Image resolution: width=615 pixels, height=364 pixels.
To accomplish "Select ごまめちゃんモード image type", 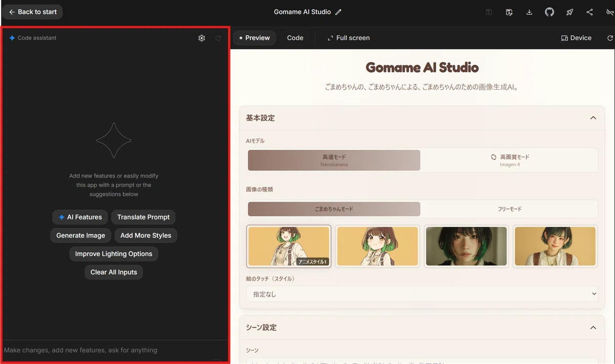I will click(334, 209).
